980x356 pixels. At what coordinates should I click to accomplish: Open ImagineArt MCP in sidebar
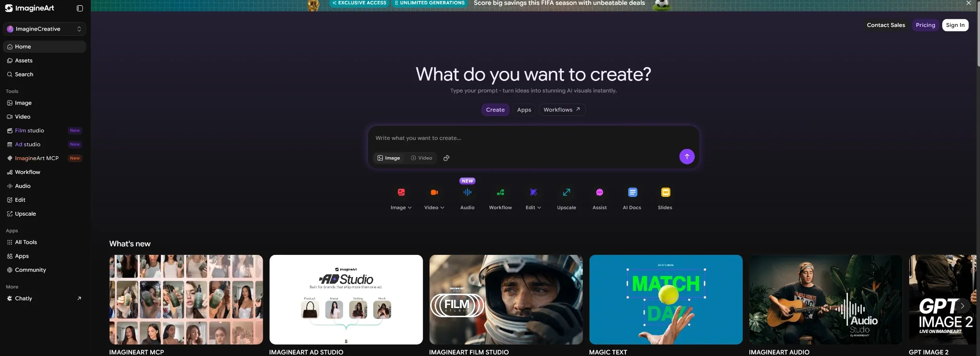[45, 158]
